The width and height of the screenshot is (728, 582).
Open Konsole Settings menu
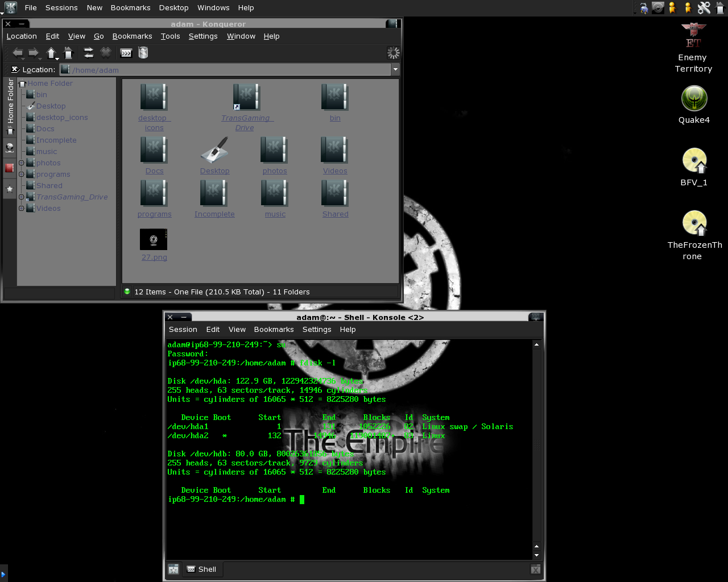tap(317, 330)
